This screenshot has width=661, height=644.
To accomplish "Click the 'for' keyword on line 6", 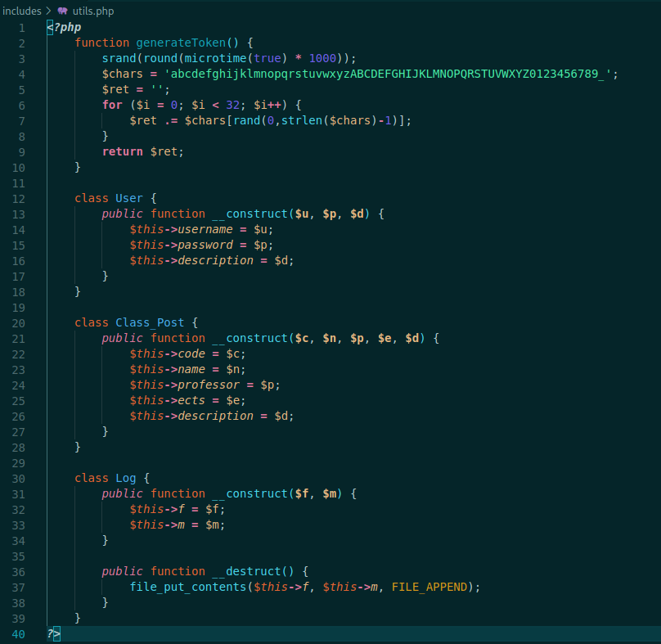I will pos(112,105).
